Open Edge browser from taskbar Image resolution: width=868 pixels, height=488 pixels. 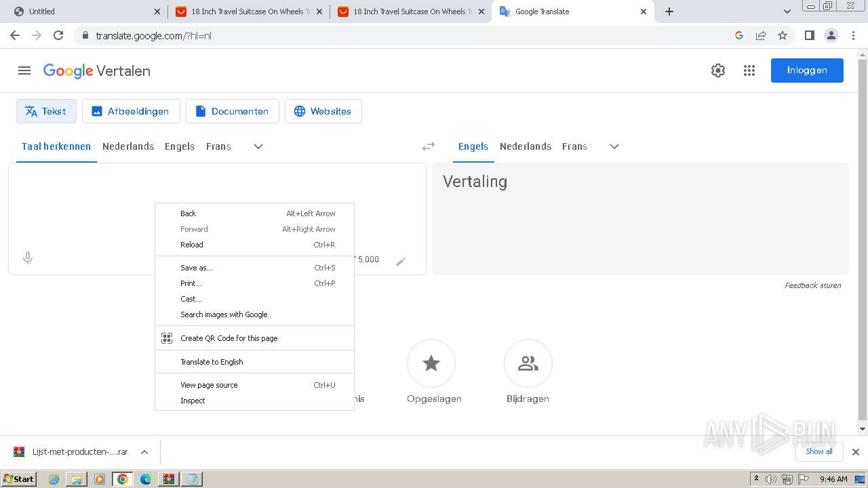tap(146, 479)
